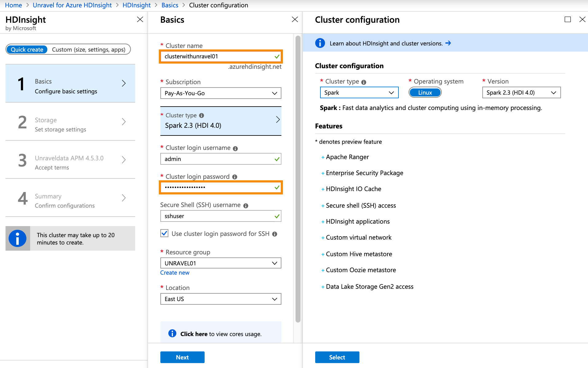The width and height of the screenshot is (588, 368).
Task: Switch to Custom (size, settings, apps) mode
Action: coord(89,49)
